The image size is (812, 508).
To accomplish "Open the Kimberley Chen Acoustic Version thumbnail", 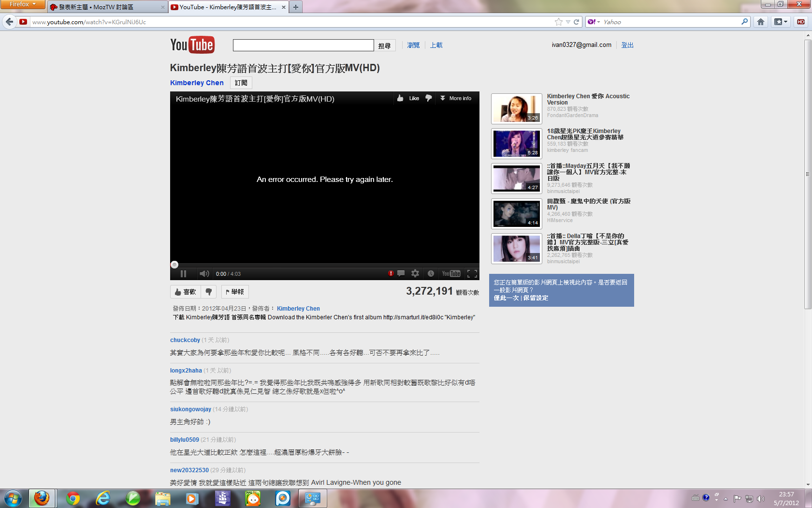I will coord(517,109).
